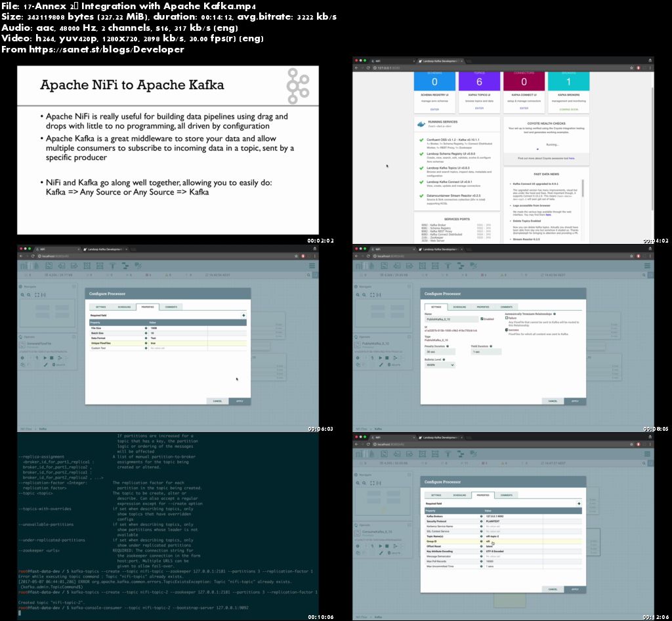Click Topic Name(s) row in 00:12:06 frame

coord(503,536)
